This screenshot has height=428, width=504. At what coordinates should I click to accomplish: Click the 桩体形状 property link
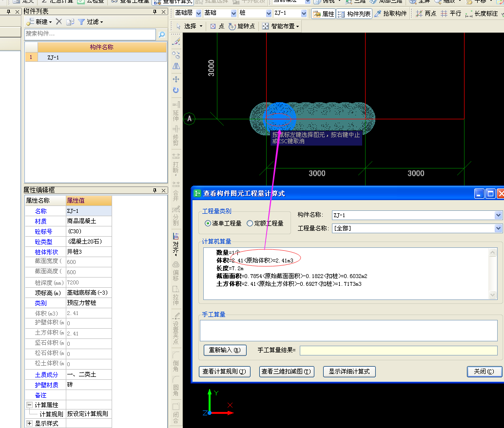[46, 252]
